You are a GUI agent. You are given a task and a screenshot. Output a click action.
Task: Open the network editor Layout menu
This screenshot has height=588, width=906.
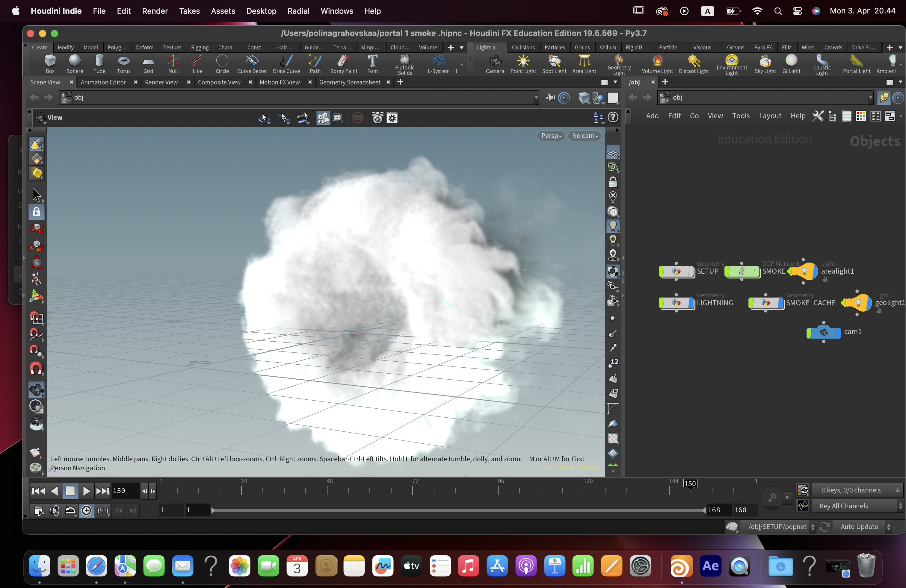pyautogui.click(x=770, y=116)
